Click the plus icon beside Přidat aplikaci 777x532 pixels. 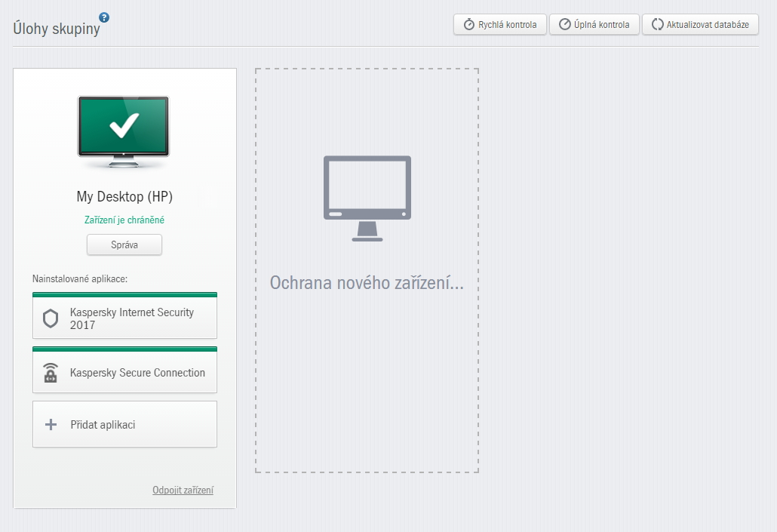coord(51,424)
